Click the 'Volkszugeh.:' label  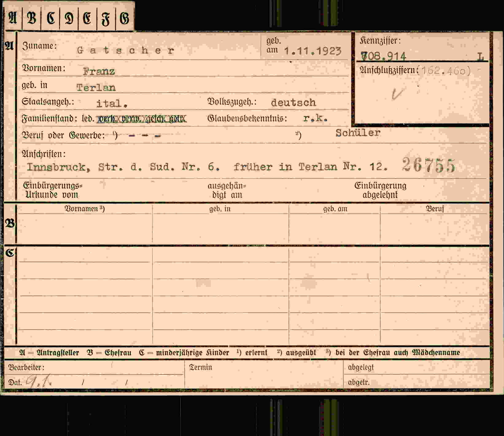point(232,102)
